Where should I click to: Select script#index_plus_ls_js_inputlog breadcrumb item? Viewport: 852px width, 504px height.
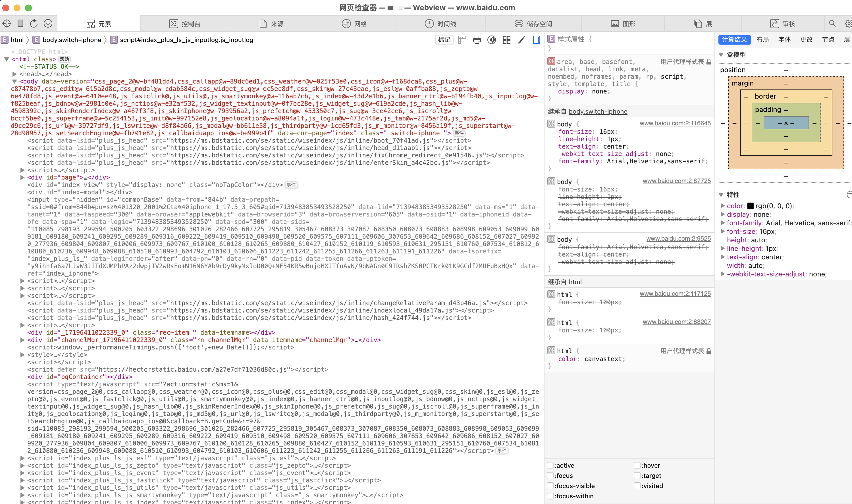pyautogui.click(x=182, y=40)
